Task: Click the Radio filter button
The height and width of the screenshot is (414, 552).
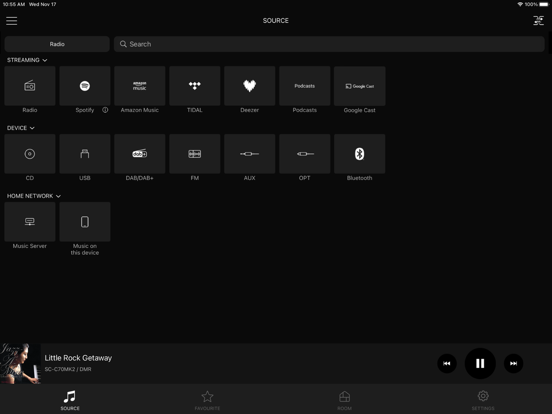Action: pos(57,44)
